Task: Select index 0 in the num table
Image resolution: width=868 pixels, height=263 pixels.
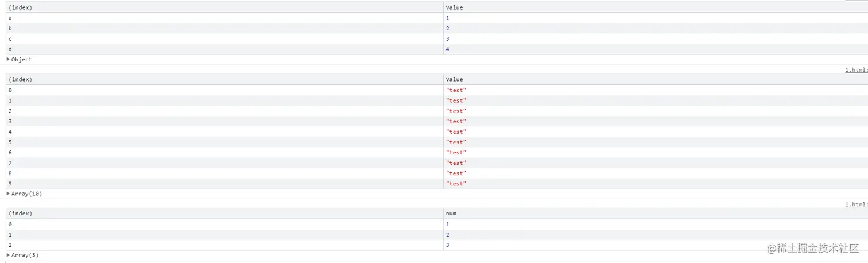Action: (x=10, y=225)
